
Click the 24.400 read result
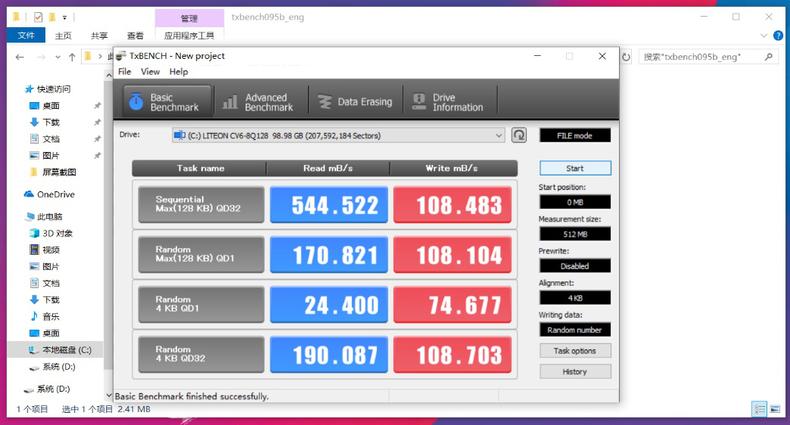coord(329,304)
